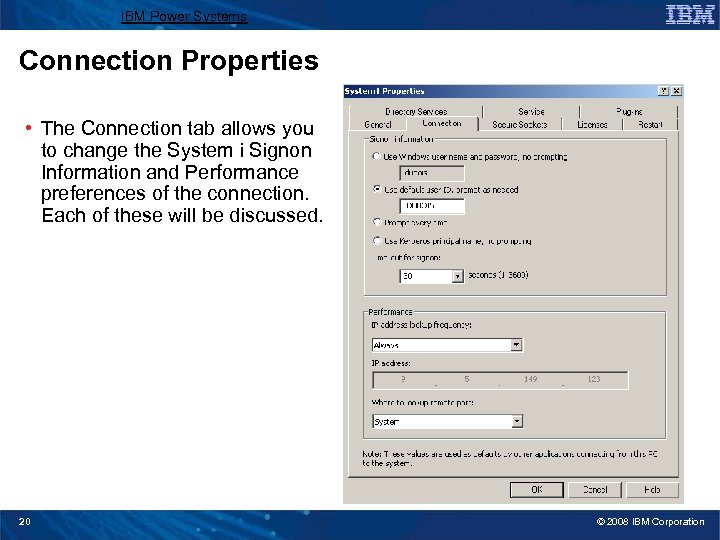Choose Prompt every time option
The height and width of the screenshot is (540, 720).
[x=377, y=222]
